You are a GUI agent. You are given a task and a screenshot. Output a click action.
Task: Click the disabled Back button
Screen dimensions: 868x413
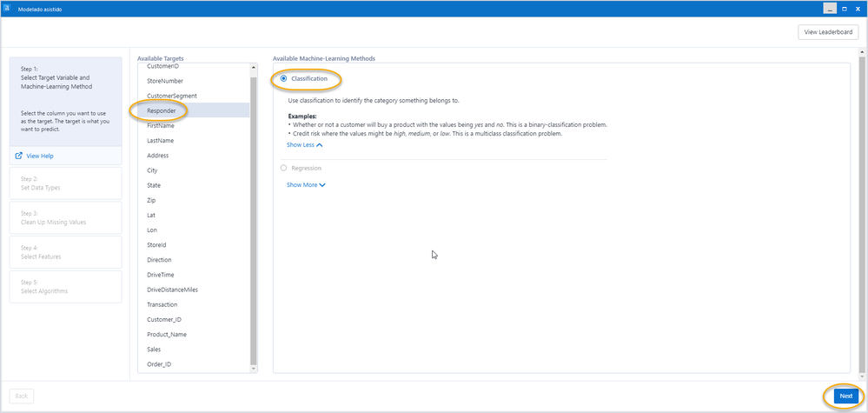pos(22,396)
